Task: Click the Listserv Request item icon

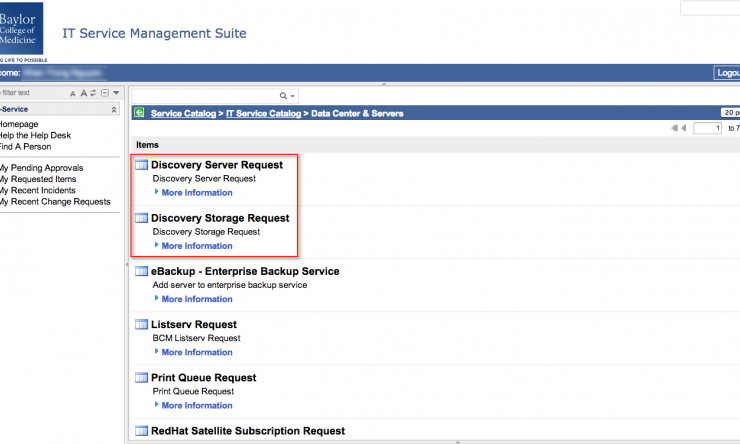Action: point(142,324)
